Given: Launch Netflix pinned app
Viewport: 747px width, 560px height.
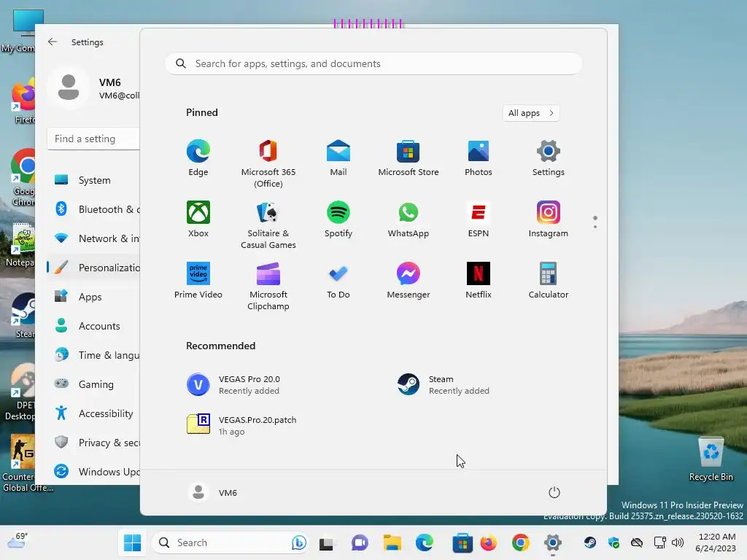Looking at the screenshot, I should pyautogui.click(x=479, y=281).
